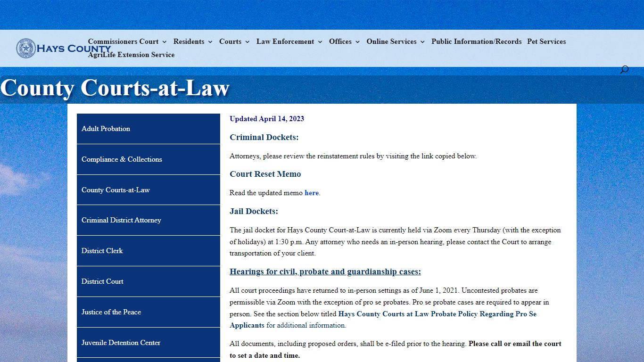Click the 'Court Reset Memo' heading
The height and width of the screenshot is (362, 644).
pyautogui.click(x=265, y=174)
